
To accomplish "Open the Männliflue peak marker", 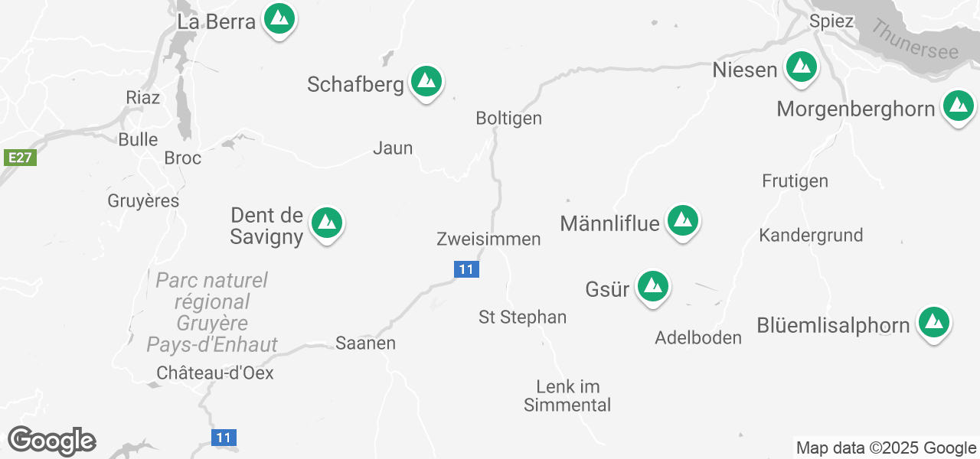I will pyautogui.click(x=682, y=223).
